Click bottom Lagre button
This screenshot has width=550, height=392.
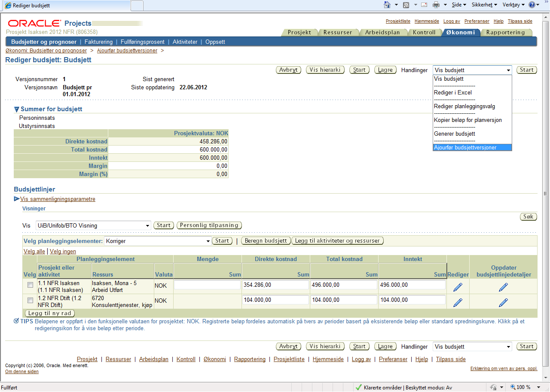click(385, 346)
